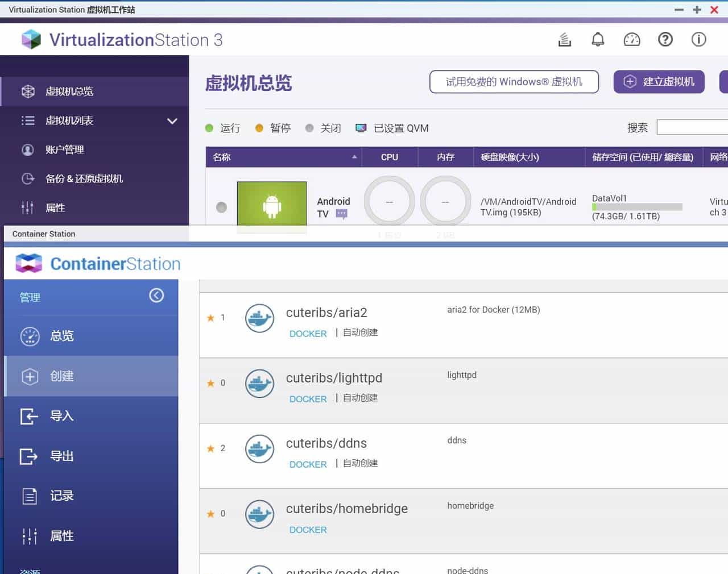728x574 pixels.
Task: Click the 建立虚拟机 button
Action: point(659,82)
